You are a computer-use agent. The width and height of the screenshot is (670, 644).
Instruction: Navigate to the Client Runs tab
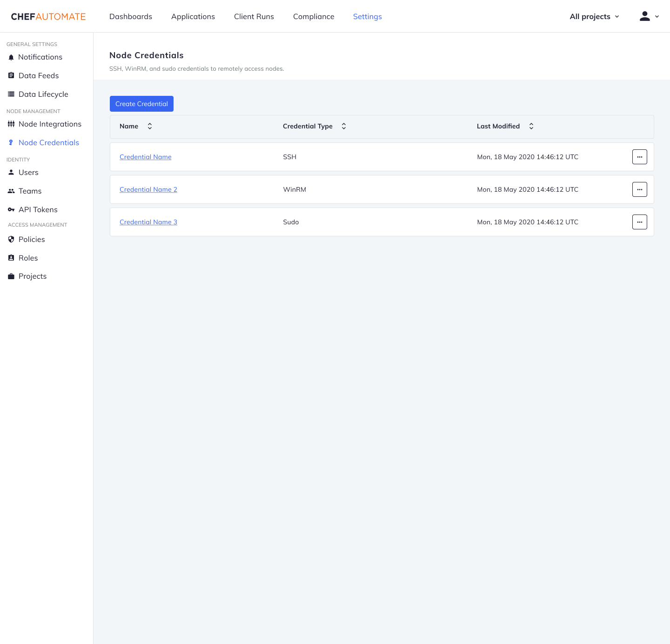point(254,16)
